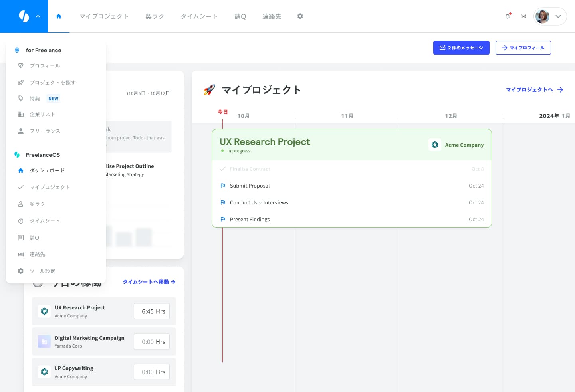Click the rocket icon next to プロジェクトを探す
This screenshot has width=575, height=392.
pos(21,83)
